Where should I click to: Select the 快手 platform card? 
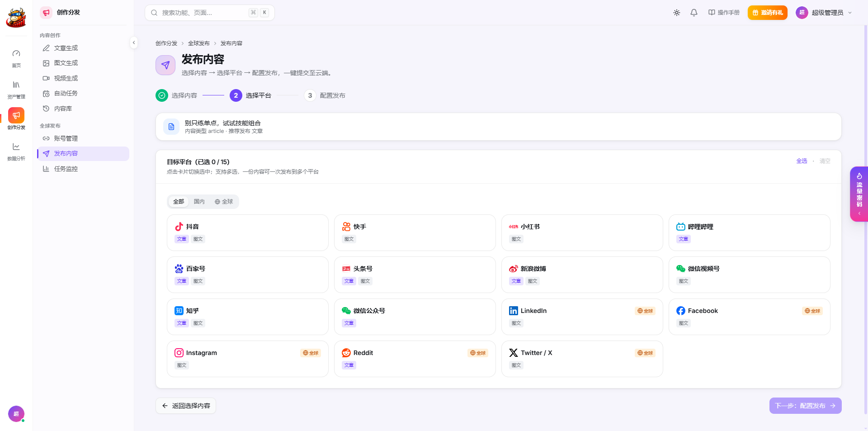(415, 232)
